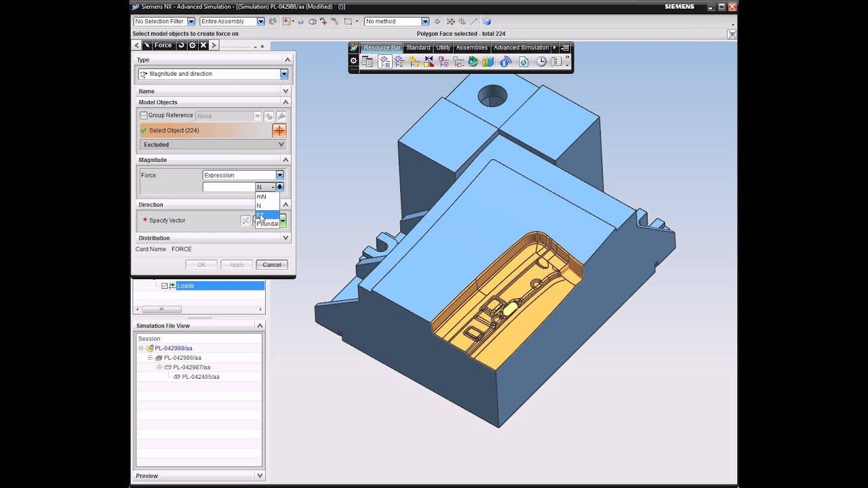The height and width of the screenshot is (488, 868).
Task: Click the reverse direction icon beside Specify Vector
Action: pyautogui.click(x=245, y=220)
